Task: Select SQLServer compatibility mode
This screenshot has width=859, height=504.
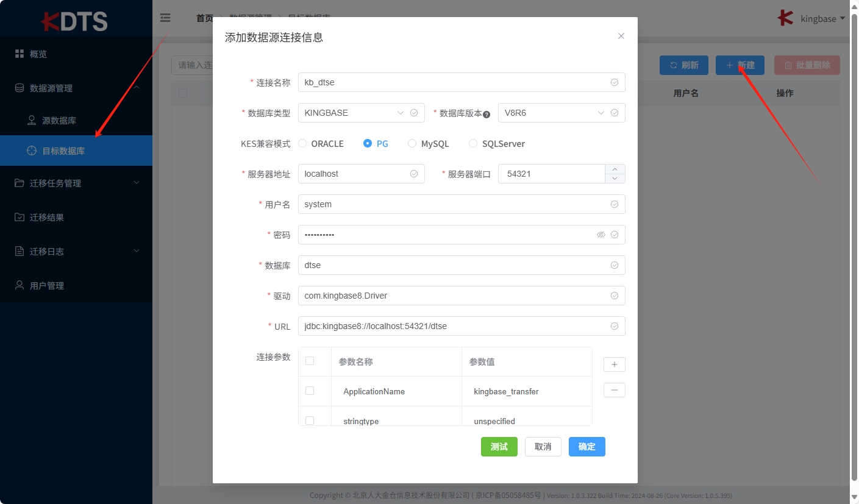Action: coord(497,144)
